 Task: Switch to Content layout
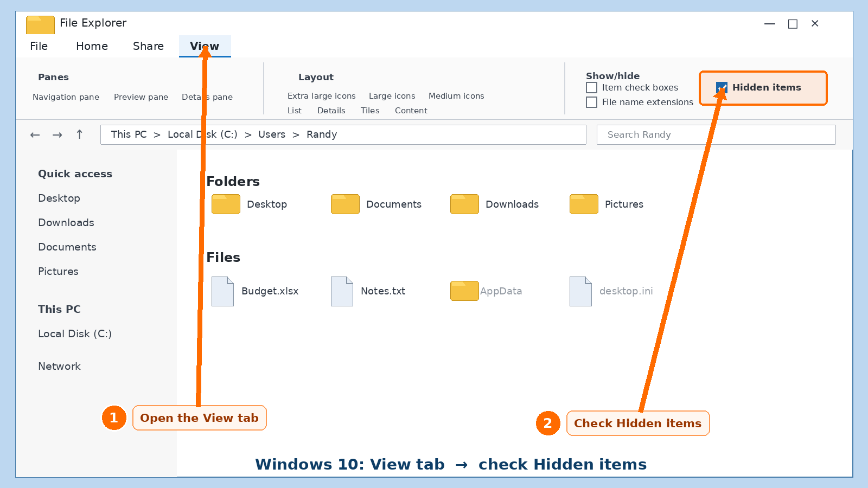pos(411,111)
